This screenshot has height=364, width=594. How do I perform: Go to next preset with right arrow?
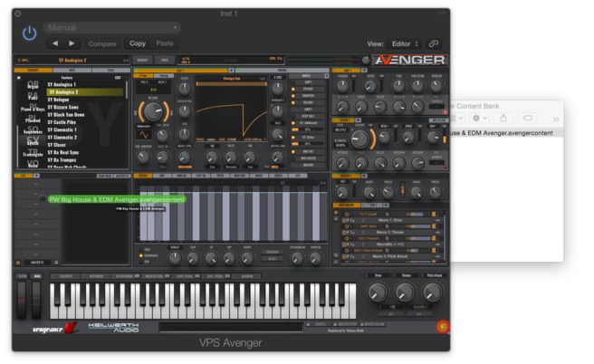pyautogui.click(x=72, y=43)
